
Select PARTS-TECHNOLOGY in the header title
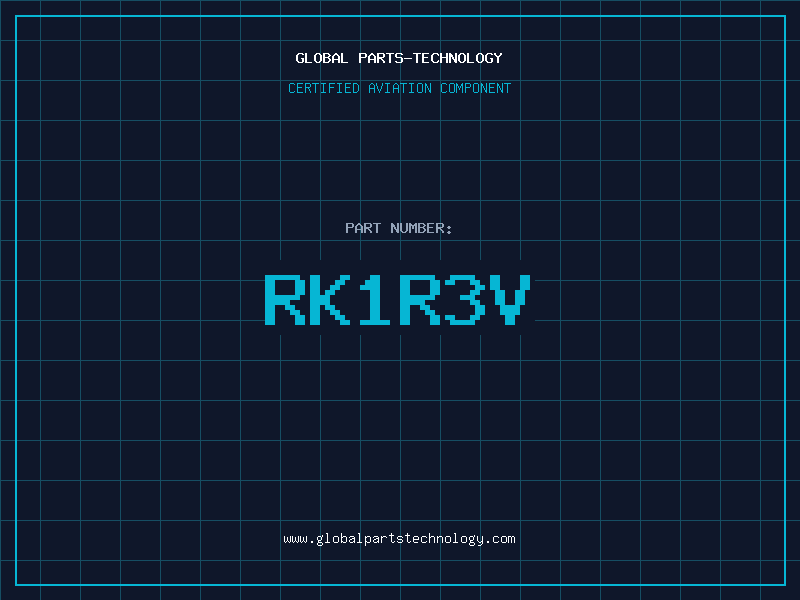(430, 59)
